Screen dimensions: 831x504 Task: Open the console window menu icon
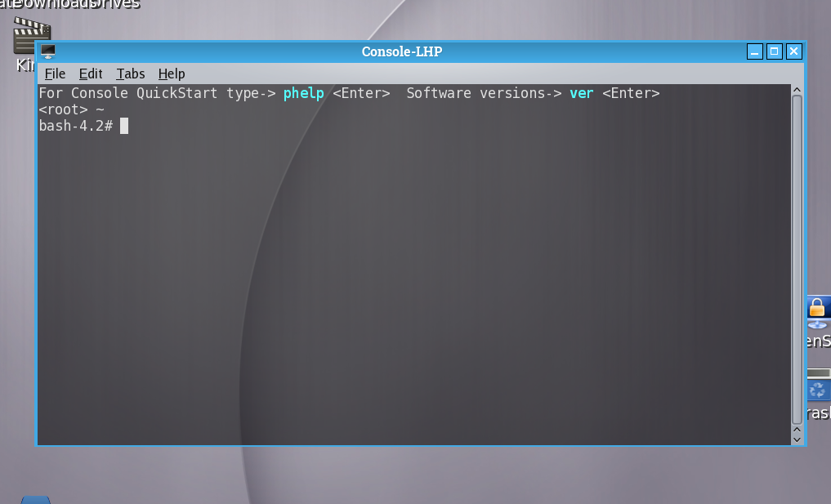[48, 51]
